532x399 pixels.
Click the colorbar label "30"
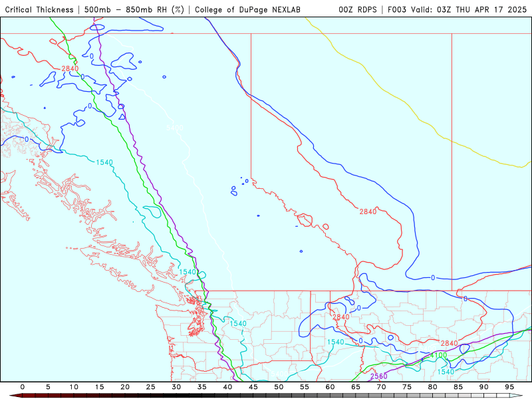click(176, 387)
